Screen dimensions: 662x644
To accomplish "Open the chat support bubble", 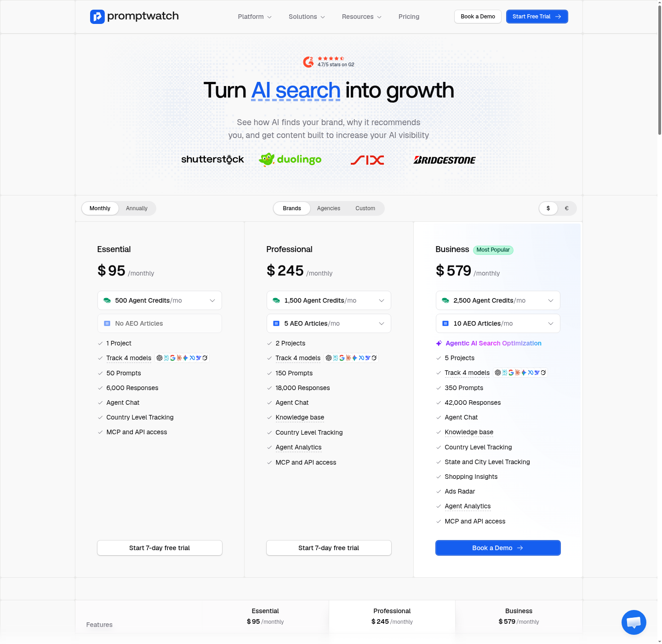I will tap(634, 622).
